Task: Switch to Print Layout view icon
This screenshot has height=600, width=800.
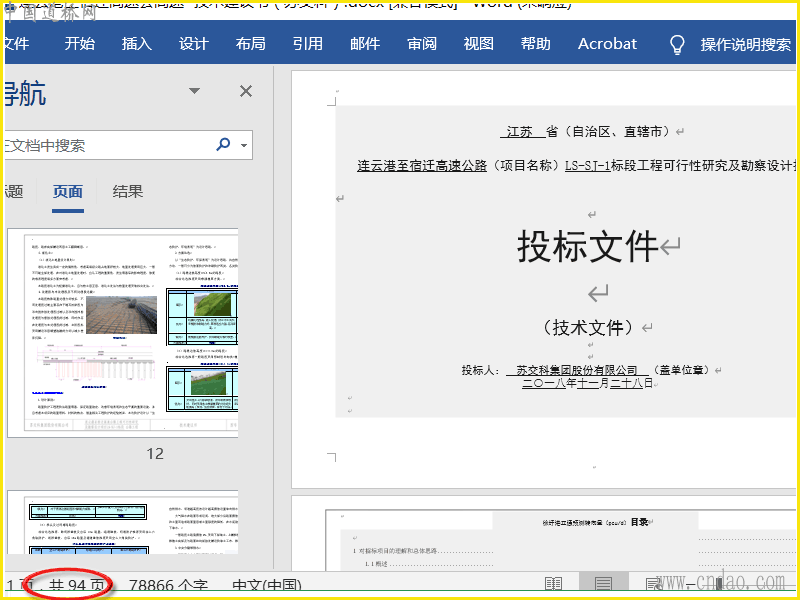Action: click(x=603, y=584)
